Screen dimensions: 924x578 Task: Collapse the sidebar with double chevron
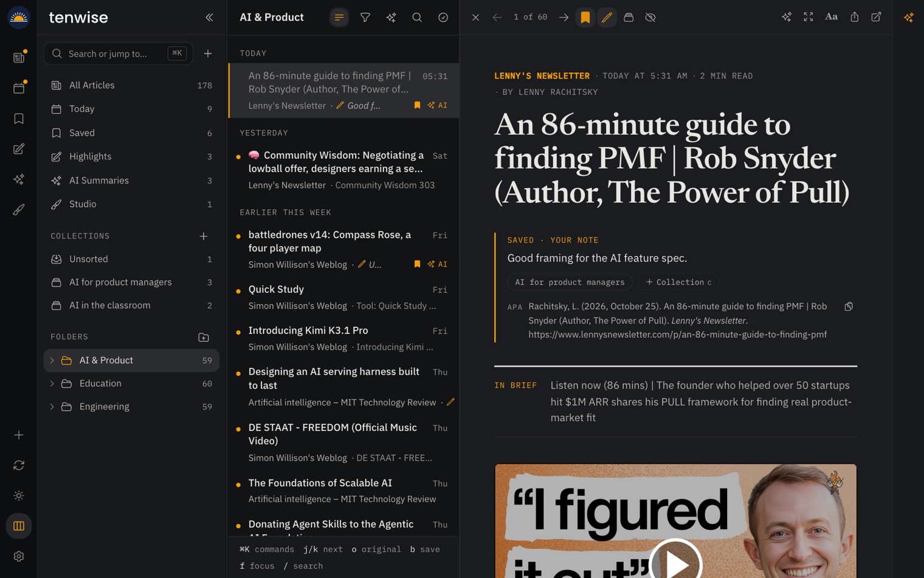tap(209, 18)
